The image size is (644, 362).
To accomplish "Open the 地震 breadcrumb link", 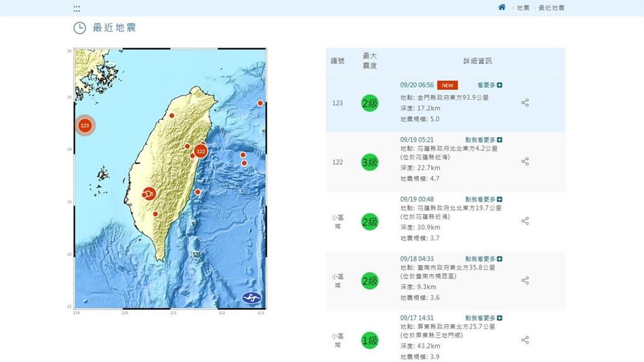I will click(523, 8).
